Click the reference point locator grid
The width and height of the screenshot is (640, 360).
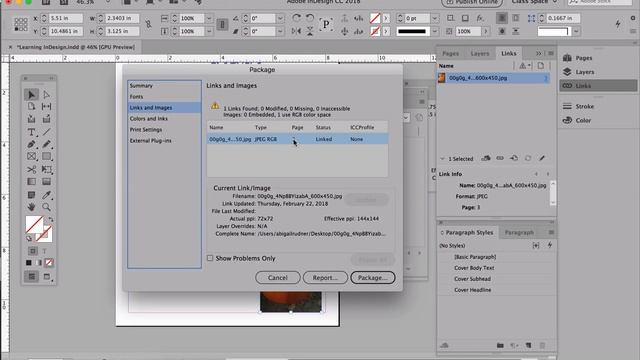[x=21, y=24]
